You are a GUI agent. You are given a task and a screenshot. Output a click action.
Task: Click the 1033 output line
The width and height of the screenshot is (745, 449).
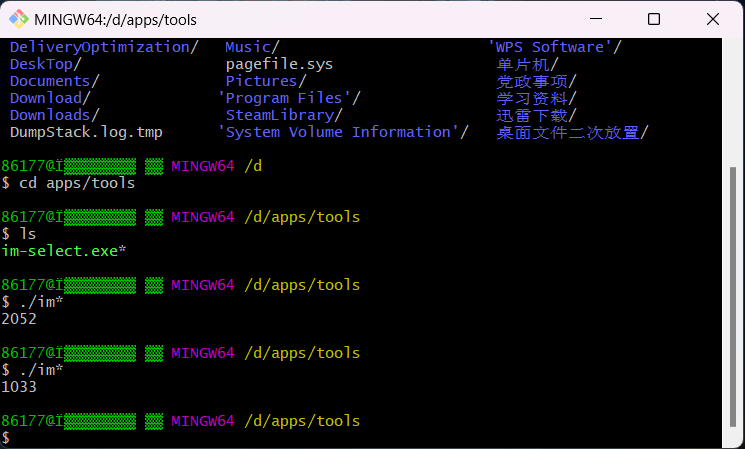19,386
